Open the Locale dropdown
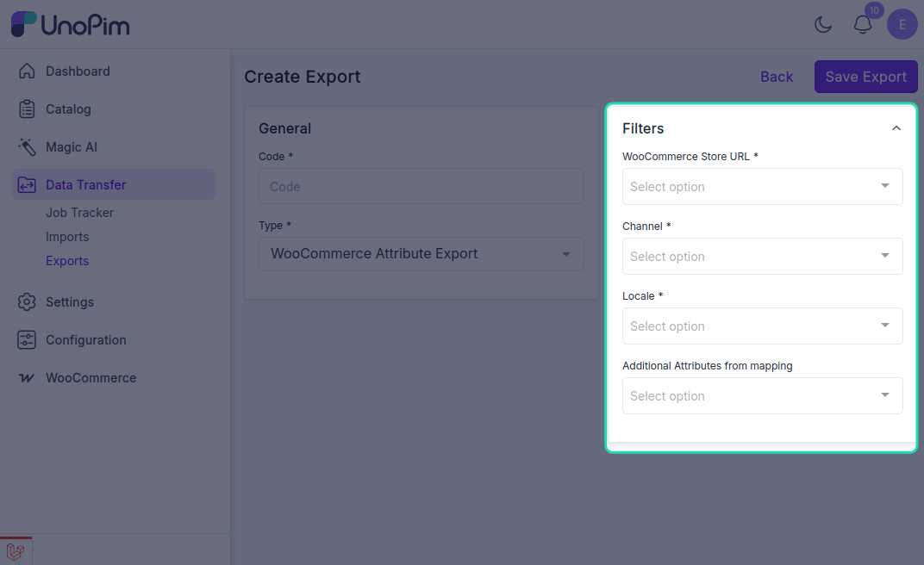The width and height of the screenshot is (924, 565). coord(763,326)
